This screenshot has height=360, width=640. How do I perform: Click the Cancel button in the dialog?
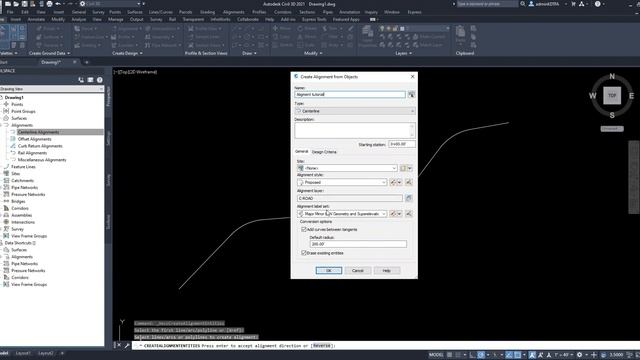point(358,271)
